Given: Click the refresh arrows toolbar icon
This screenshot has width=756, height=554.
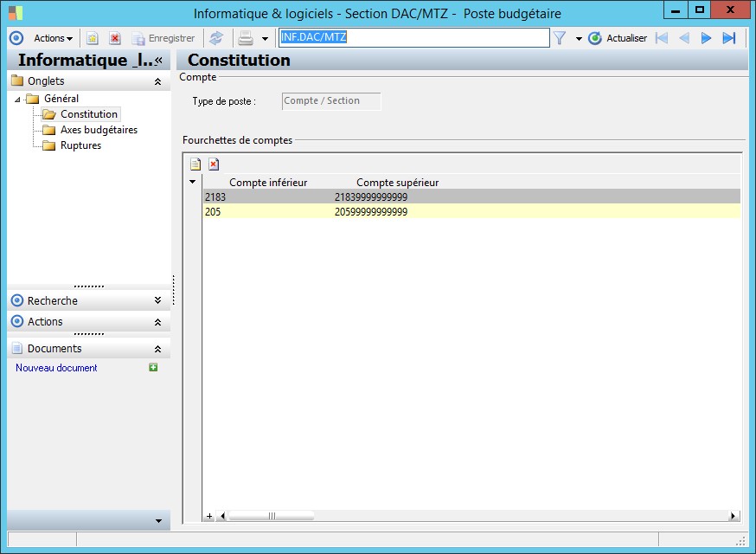Looking at the screenshot, I should (x=216, y=38).
